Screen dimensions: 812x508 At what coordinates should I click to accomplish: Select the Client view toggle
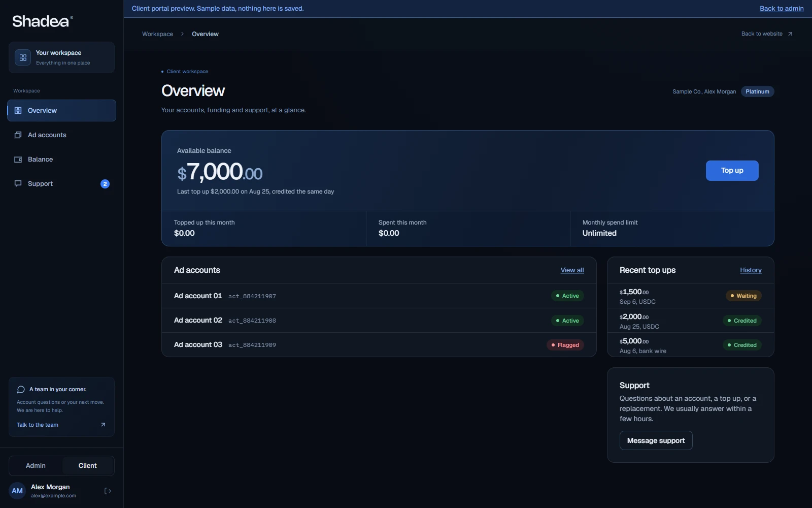tap(87, 465)
